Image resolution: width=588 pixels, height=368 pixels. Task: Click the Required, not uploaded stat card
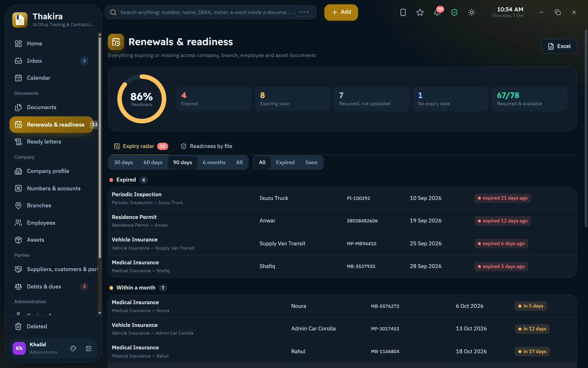click(x=371, y=99)
